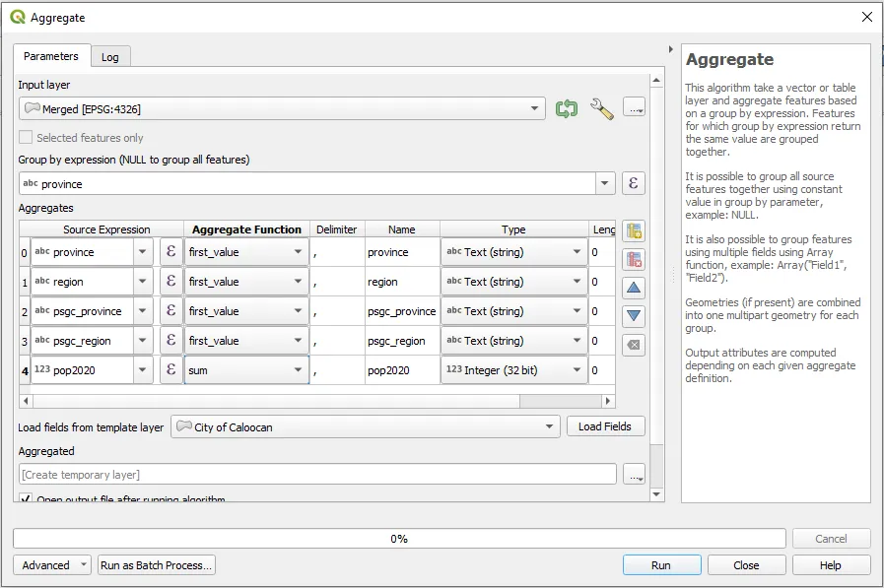This screenshot has height=588, width=884.
Task: Switch to the Log tab
Action: tap(110, 56)
